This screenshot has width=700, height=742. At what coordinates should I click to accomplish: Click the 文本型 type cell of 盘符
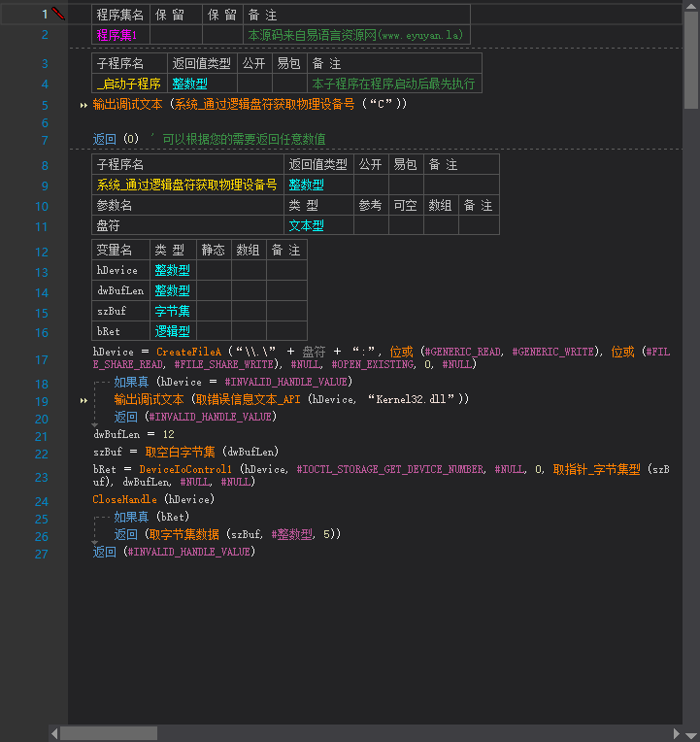pyautogui.click(x=318, y=225)
